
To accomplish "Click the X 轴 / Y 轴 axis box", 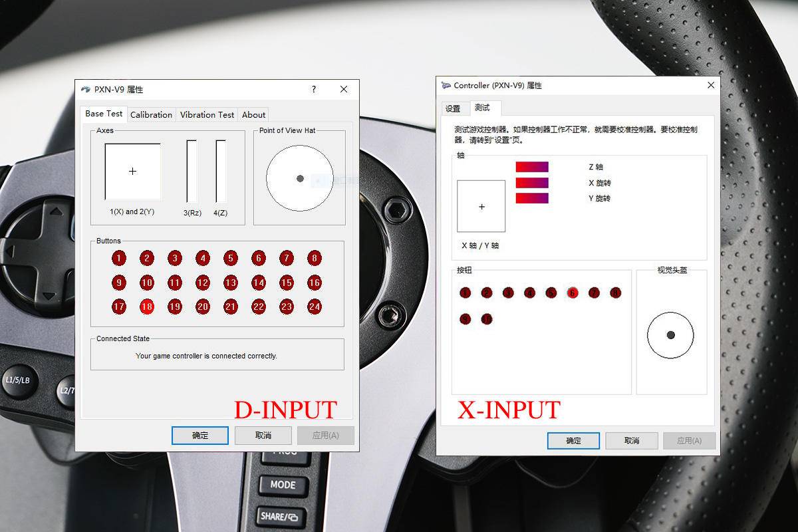I will pyautogui.click(x=481, y=206).
